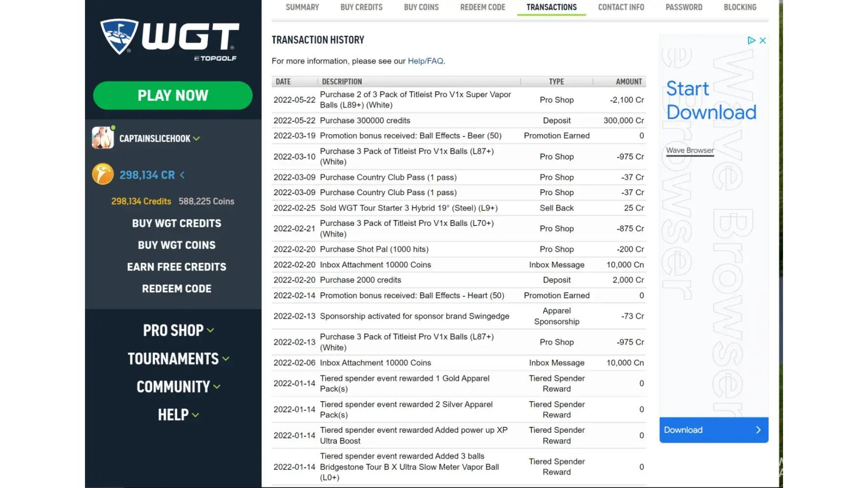The image size is (868, 488).
Task: Open the BUY CREDITS tab
Action: click(x=361, y=7)
